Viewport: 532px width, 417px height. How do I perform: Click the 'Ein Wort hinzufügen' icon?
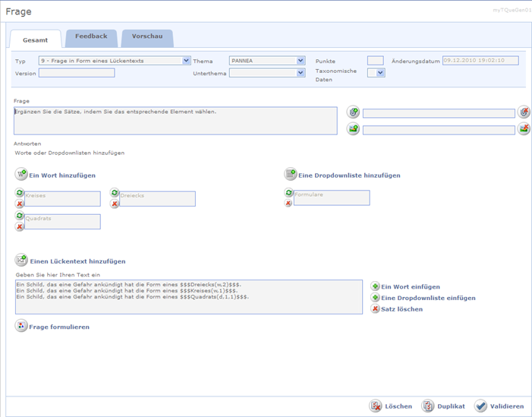(x=21, y=175)
